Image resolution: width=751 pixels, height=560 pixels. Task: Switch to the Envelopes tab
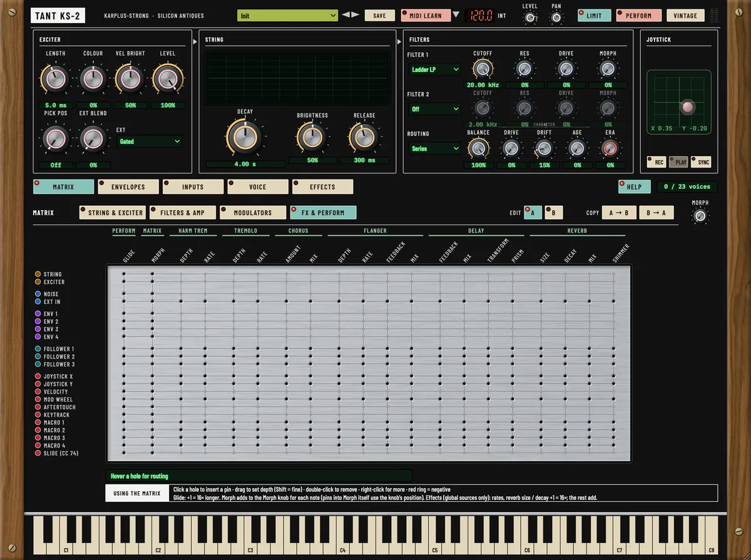(x=128, y=186)
